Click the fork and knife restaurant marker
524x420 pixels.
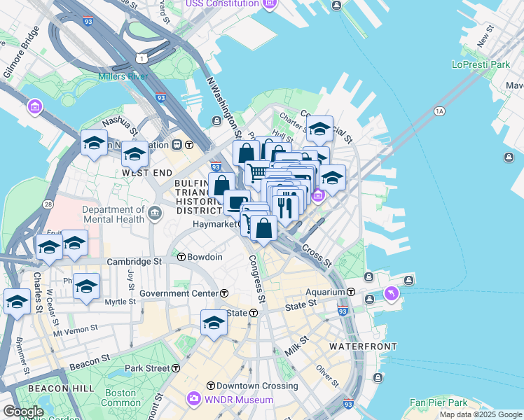[286, 207]
